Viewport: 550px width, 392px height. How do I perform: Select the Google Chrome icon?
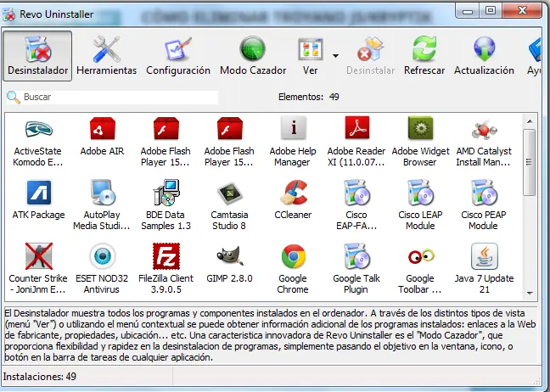click(x=294, y=256)
